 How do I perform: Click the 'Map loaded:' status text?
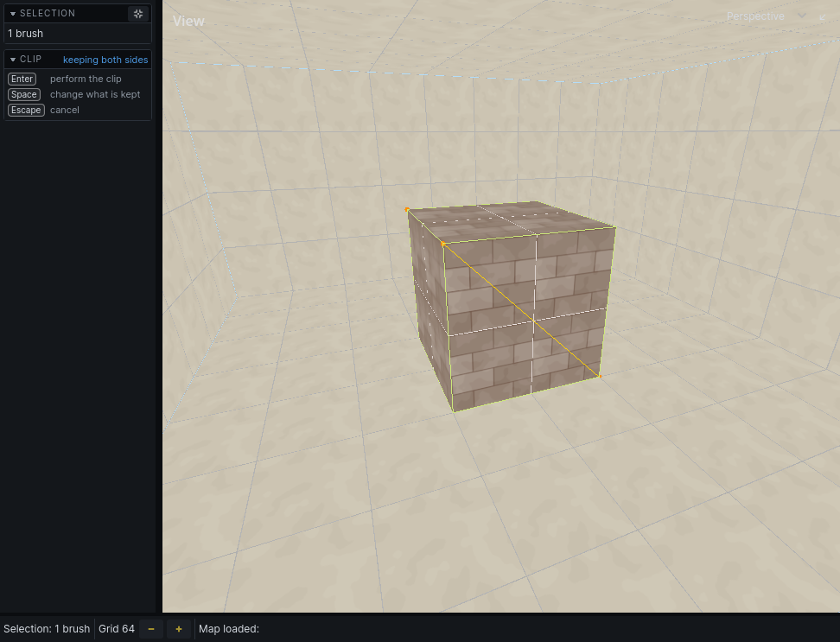(229, 629)
